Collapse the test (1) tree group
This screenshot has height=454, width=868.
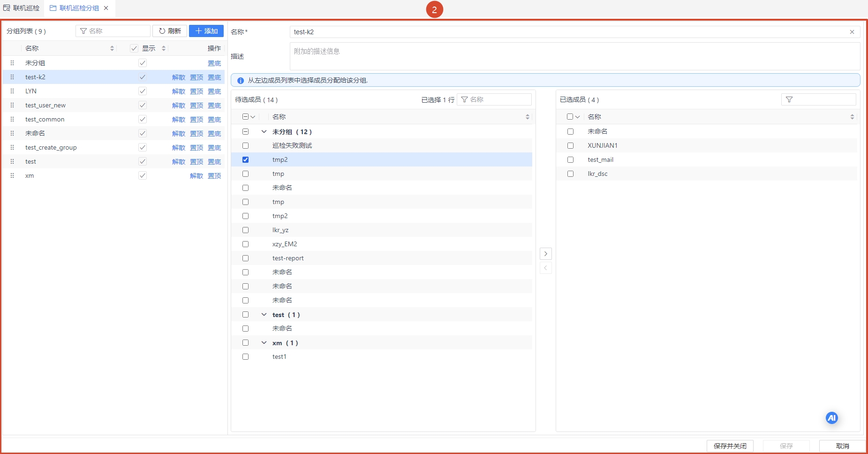(x=264, y=315)
